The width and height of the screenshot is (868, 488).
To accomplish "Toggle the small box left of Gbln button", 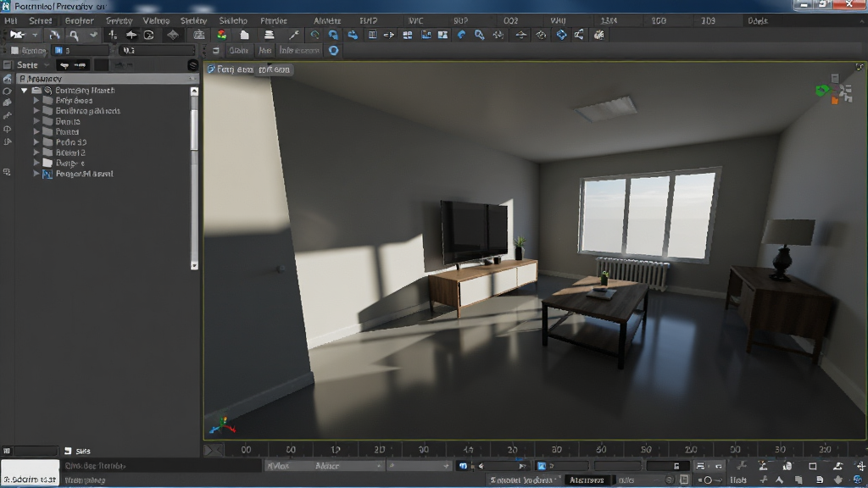I will [216, 50].
